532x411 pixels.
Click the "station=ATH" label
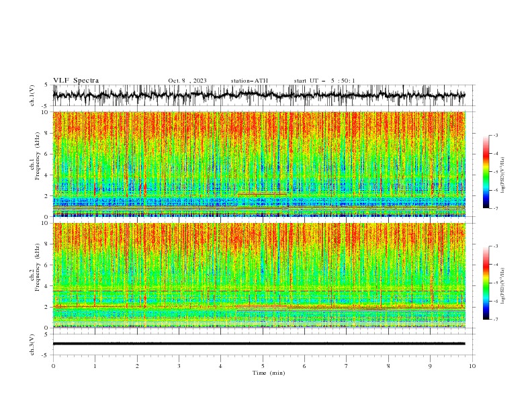click(249, 81)
